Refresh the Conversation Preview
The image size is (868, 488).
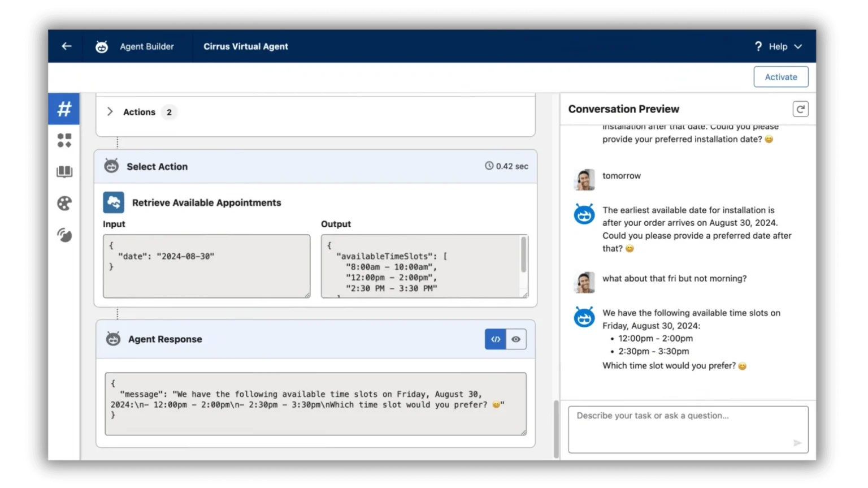click(x=800, y=109)
